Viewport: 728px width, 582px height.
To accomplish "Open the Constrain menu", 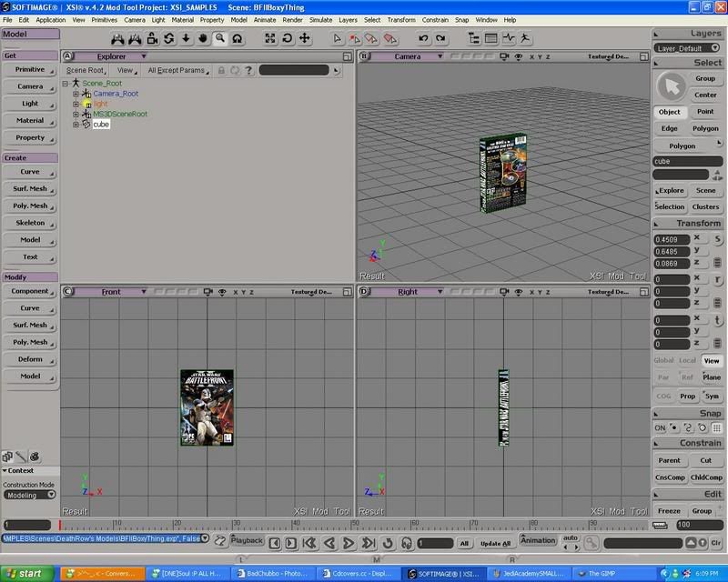I will [x=435, y=20].
